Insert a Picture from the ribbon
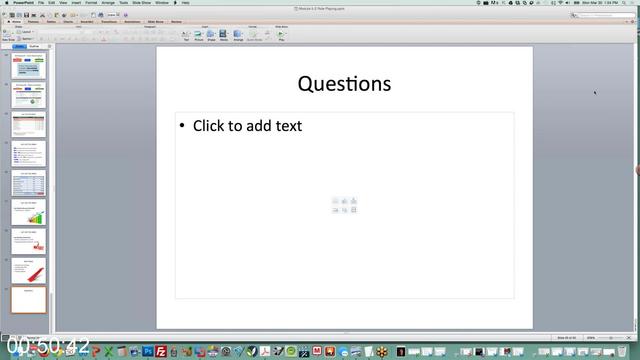Screen dimensions: 640x360 coord(198,35)
